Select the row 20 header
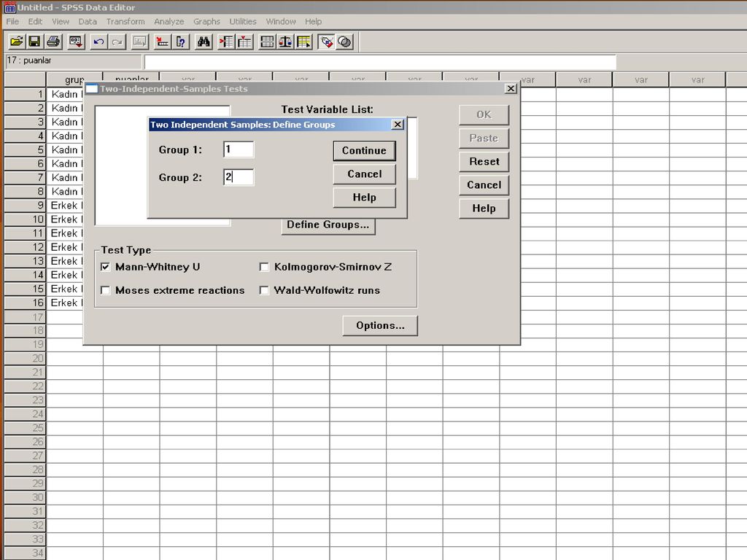The image size is (747, 560). (25, 358)
